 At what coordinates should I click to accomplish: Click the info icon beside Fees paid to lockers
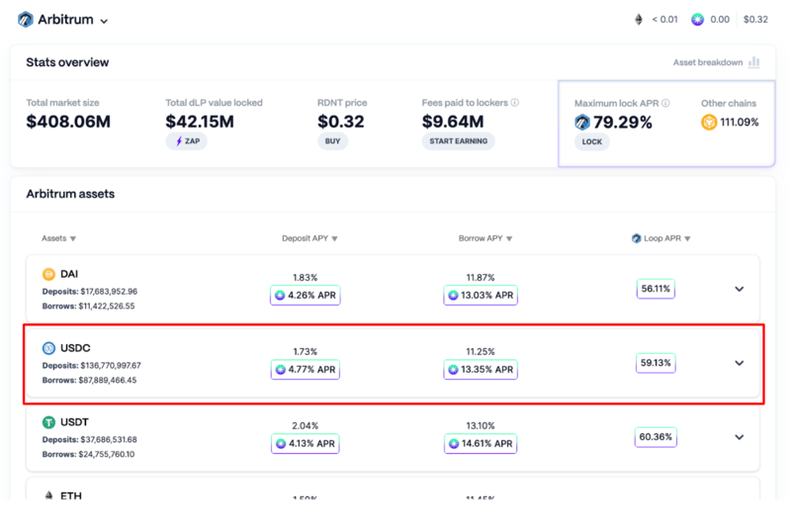[x=514, y=103]
